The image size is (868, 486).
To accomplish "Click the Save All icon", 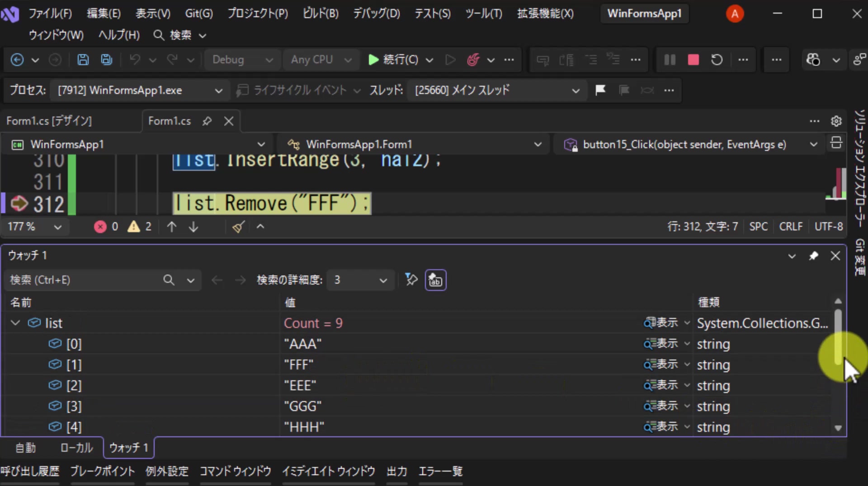I will point(107,60).
